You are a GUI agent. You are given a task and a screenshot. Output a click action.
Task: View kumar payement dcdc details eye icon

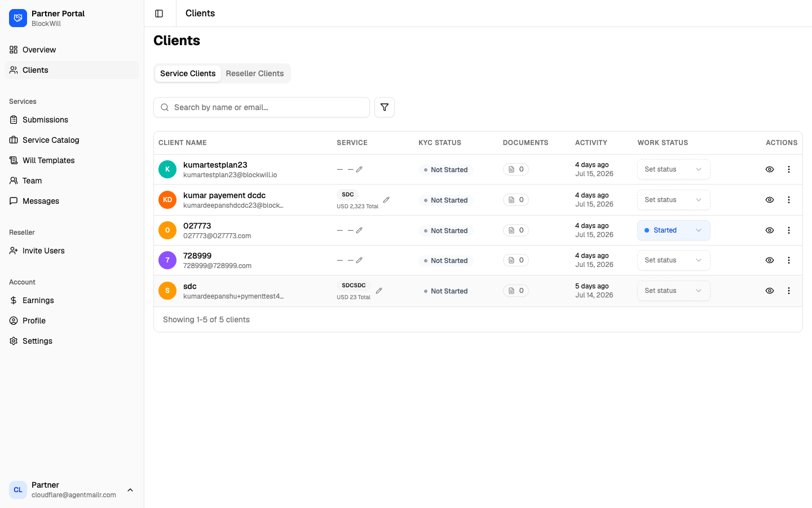coord(770,200)
